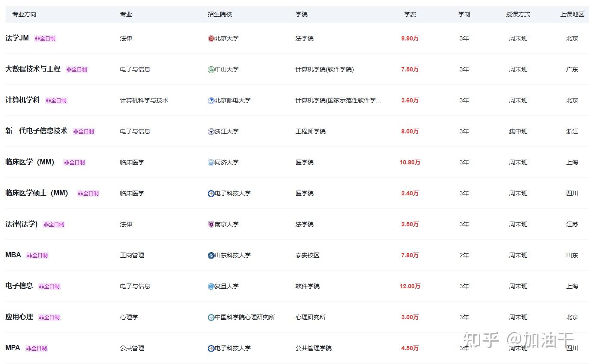The width and height of the screenshot is (589, 364).
Task: Click 电子科技大学 logo in MPA row
Action: (211, 349)
